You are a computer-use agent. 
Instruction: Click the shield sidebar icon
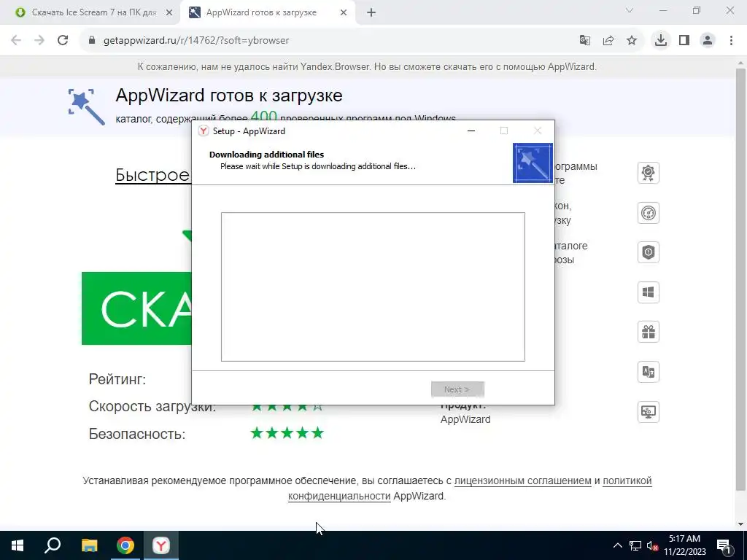(x=649, y=252)
